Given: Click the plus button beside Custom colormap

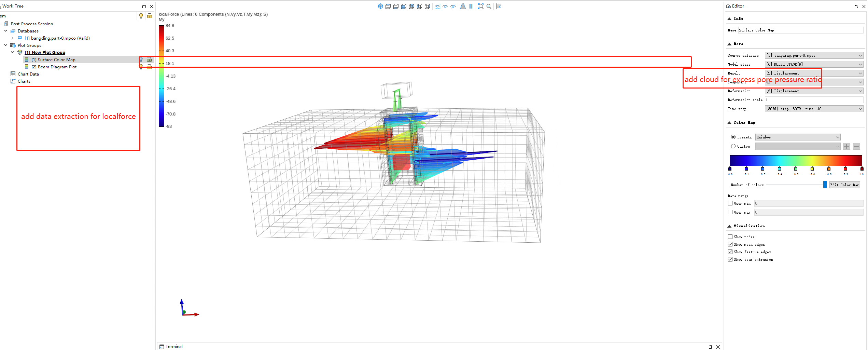Looking at the screenshot, I should [x=846, y=146].
